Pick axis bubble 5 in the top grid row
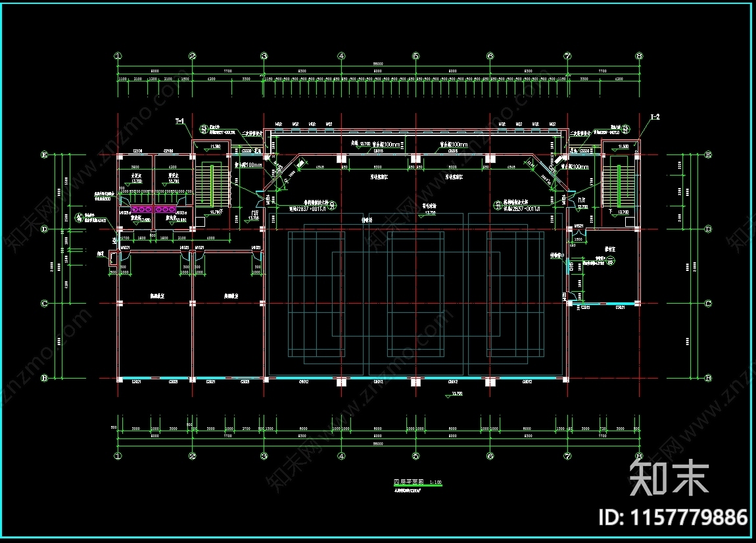Screen dimensions: 756x543 click(416, 56)
